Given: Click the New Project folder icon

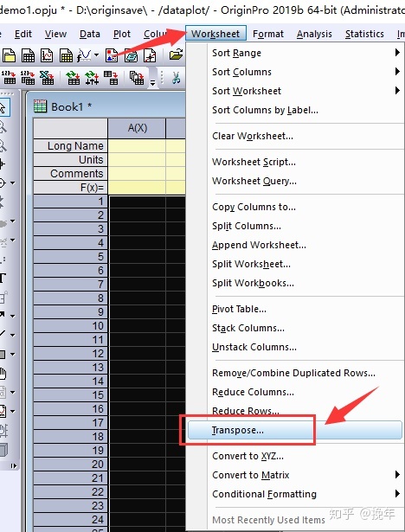Looking at the screenshot, I should tap(10, 55).
